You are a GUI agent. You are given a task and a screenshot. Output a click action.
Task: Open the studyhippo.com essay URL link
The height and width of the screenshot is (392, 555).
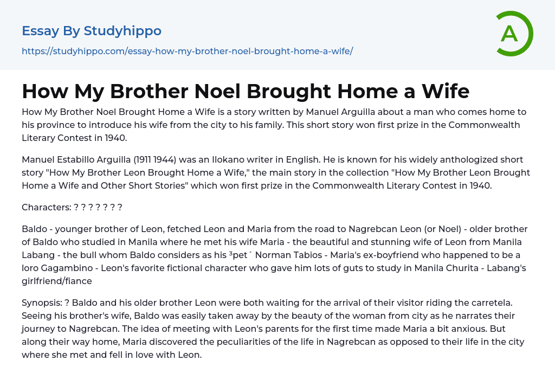pyautogui.click(x=187, y=51)
